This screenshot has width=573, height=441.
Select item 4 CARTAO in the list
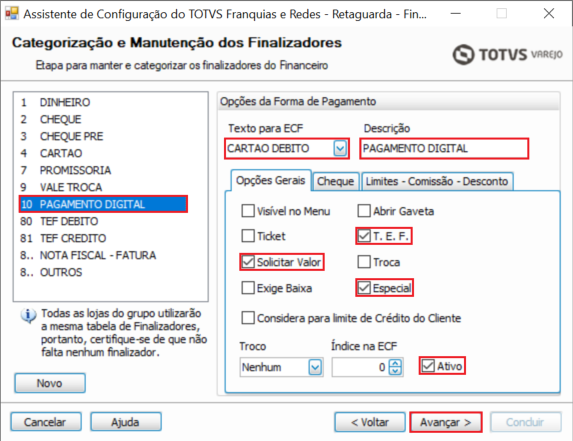pyautogui.click(x=103, y=153)
